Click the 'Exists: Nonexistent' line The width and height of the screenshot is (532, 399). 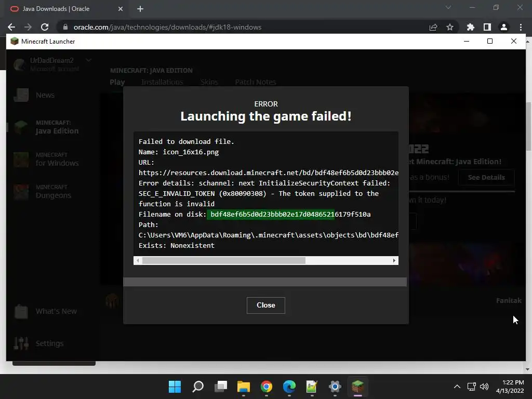(177, 245)
